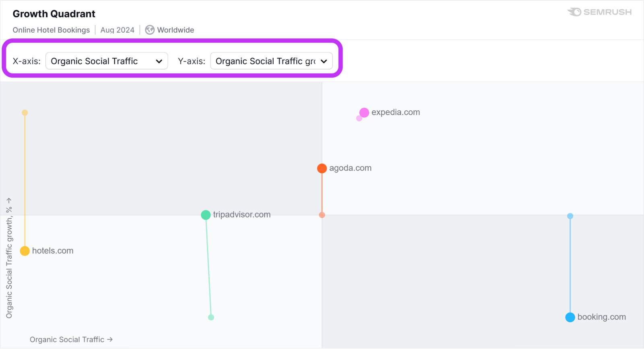Click the Semrush logo icon
This screenshot has height=349, width=644.
(574, 12)
